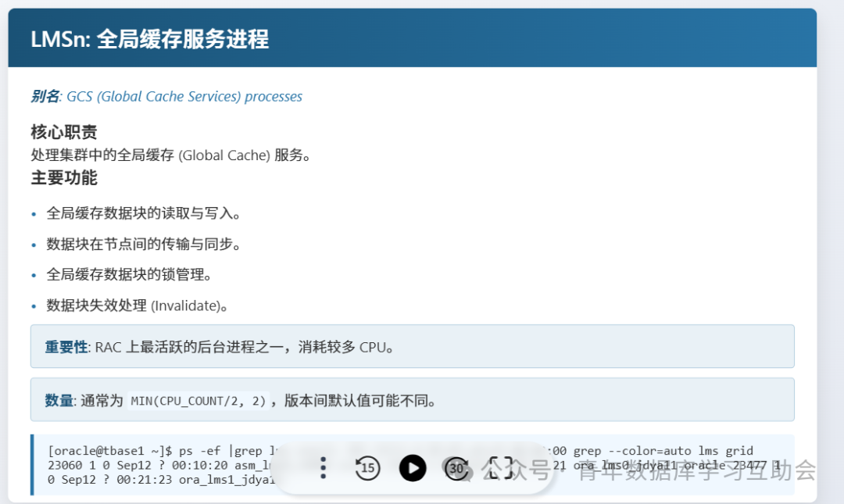
Task: Click bullet '全局缓存数据块的锁管理。'
Action: coord(129,274)
